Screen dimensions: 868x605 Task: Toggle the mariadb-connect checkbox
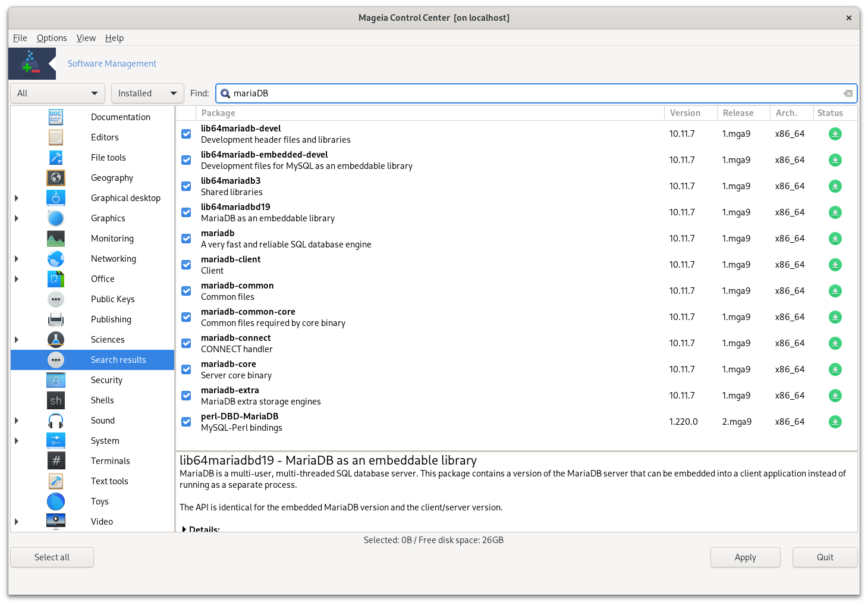coord(186,343)
